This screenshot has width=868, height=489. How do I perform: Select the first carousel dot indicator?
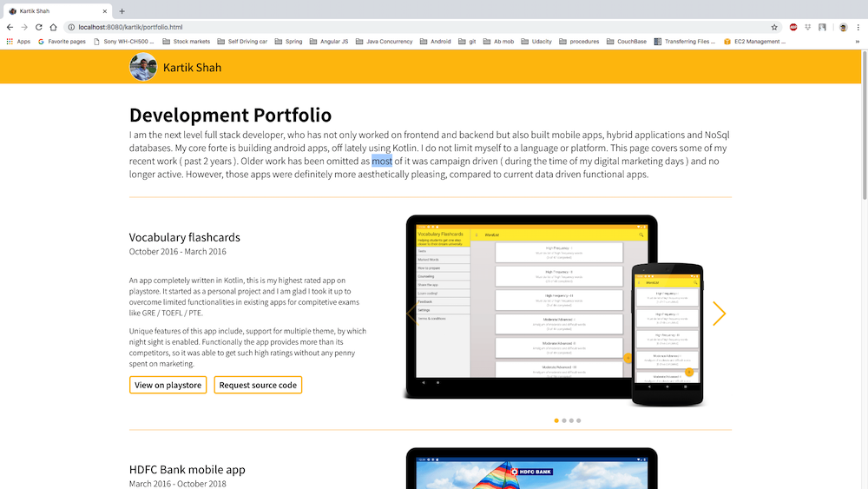point(556,420)
